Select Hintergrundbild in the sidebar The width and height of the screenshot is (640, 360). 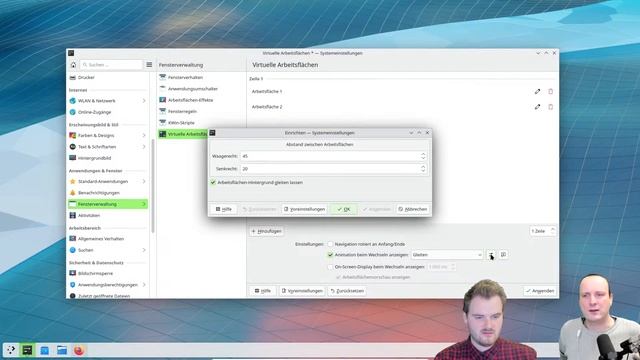(x=108, y=158)
